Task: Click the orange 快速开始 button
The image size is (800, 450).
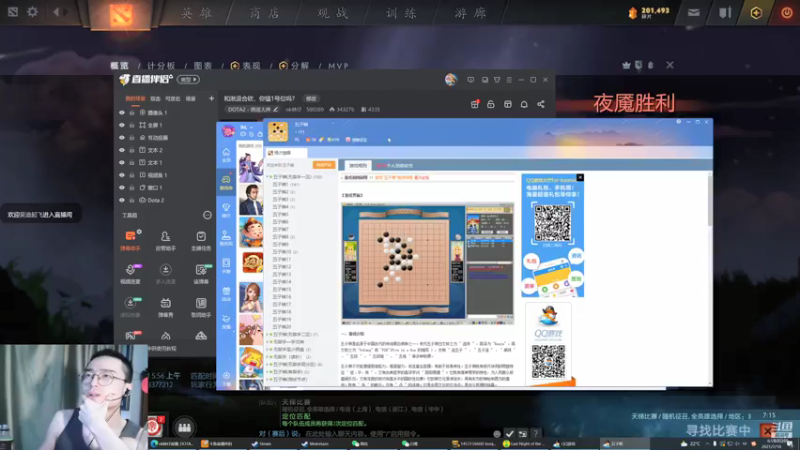Action: (324, 165)
